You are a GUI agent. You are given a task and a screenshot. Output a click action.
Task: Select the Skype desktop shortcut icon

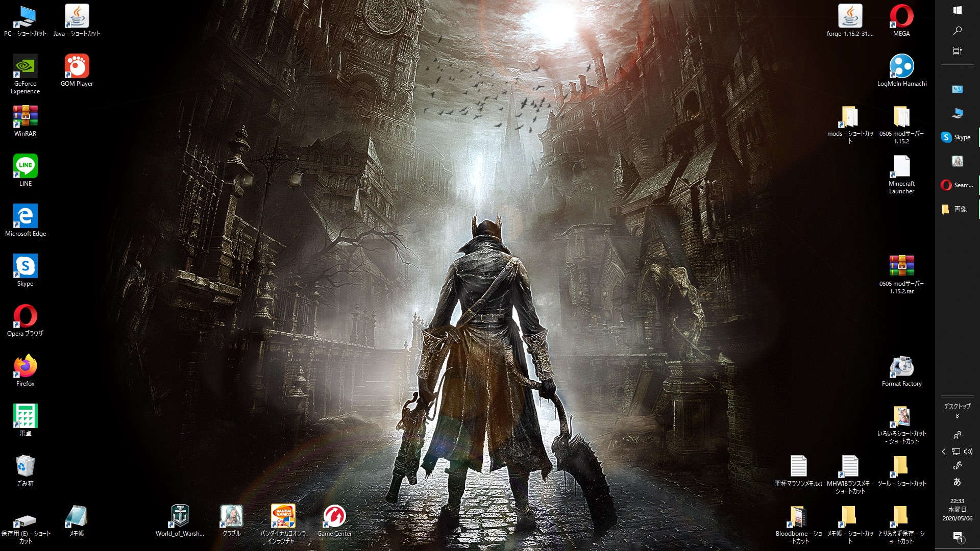tap(25, 270)
